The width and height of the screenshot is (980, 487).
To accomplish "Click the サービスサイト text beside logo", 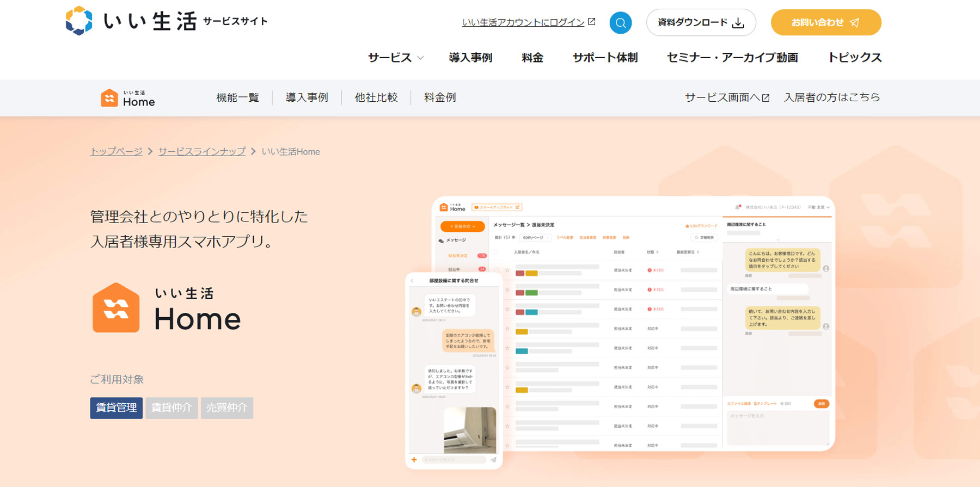I will pos(235,21).
